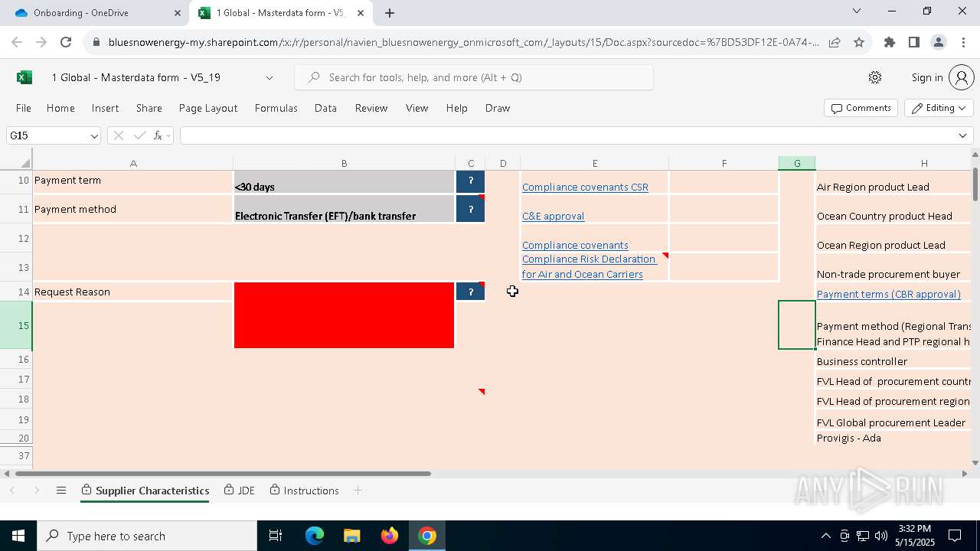The image size is (980, 551).
Task: Open the Payment terms (CBR approval) link
Action: coord(888,294)
